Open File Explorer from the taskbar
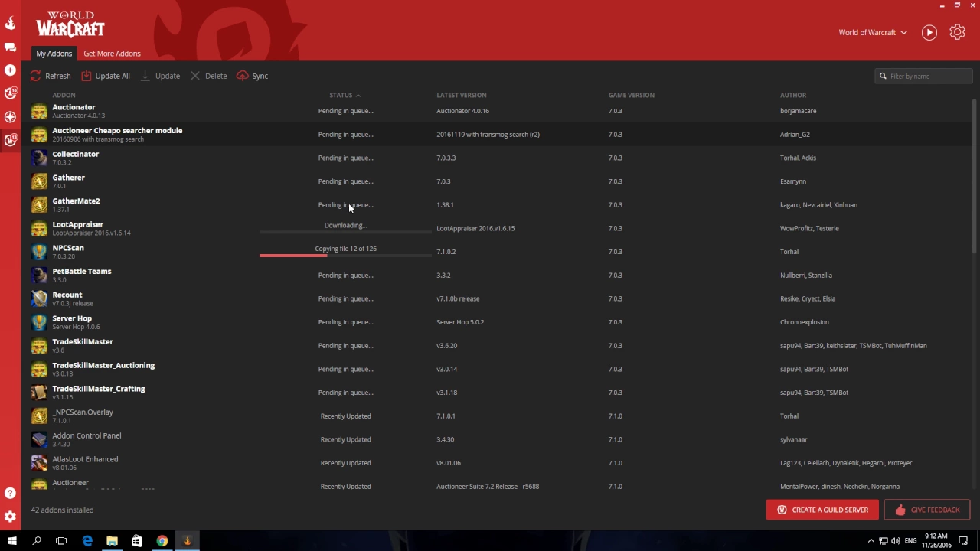Screen dimensions: 980x551 pyautogui.click(x=112, y=541)
